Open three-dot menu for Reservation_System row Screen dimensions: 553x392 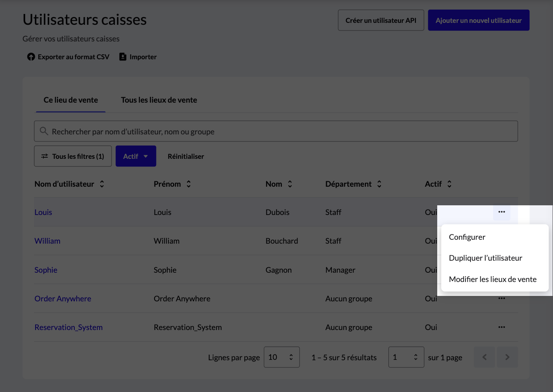coord(501,327)
